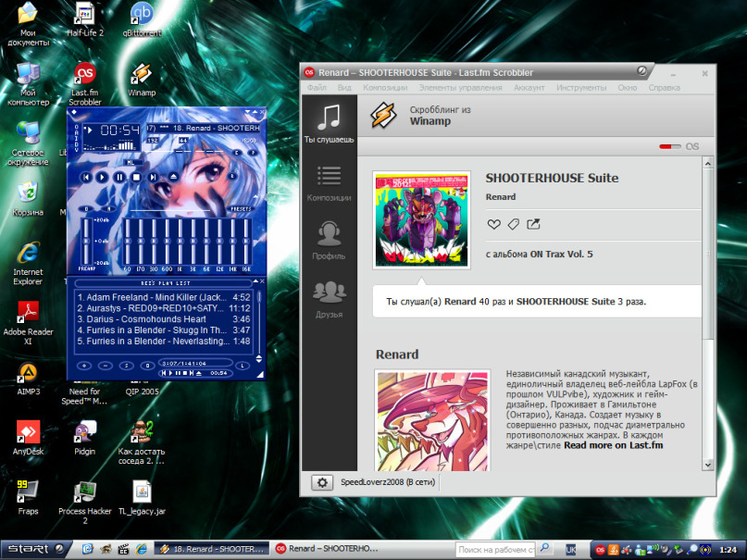Click Winamp eject/open file button
The height and width of the screenshot is (560, 747).
click(x=173, y=177)
